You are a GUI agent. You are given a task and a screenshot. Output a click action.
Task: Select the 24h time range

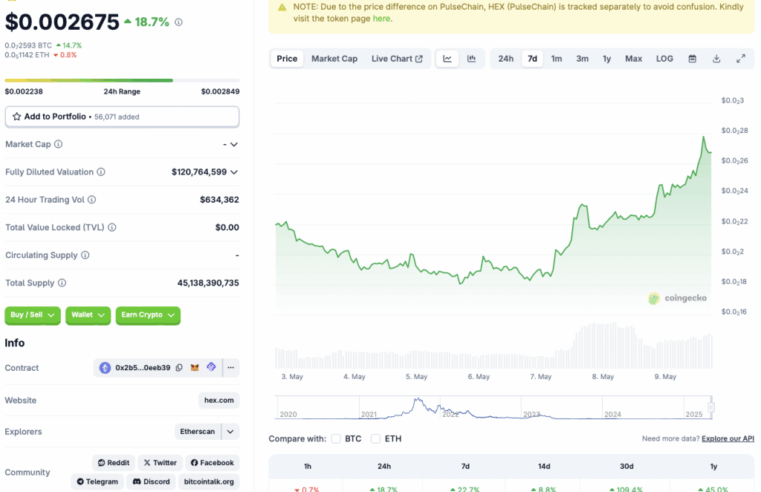(x=506, y=59)
